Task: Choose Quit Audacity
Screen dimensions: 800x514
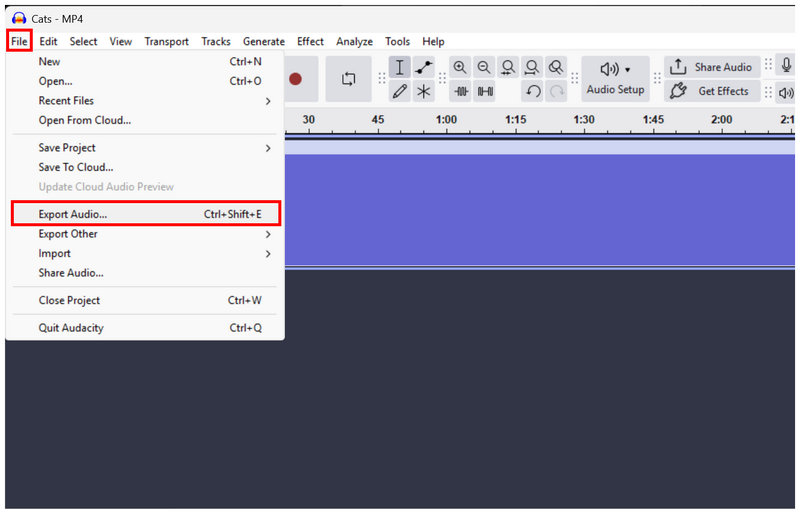Action: pyautogui.click(x=145, y=328)
